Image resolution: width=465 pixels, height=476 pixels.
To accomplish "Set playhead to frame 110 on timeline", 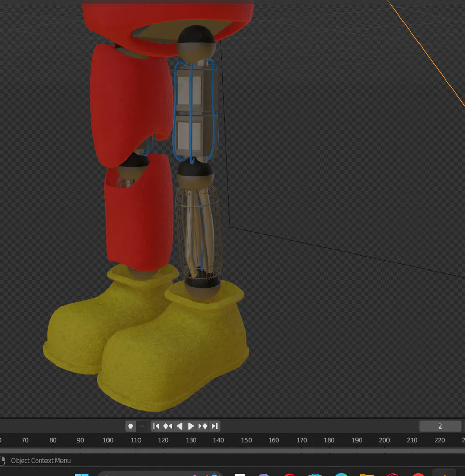I will (136, 440).
